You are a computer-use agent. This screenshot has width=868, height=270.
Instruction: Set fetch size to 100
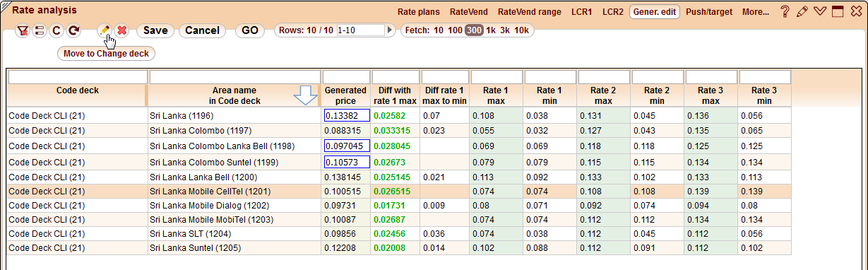pos(456,30)
